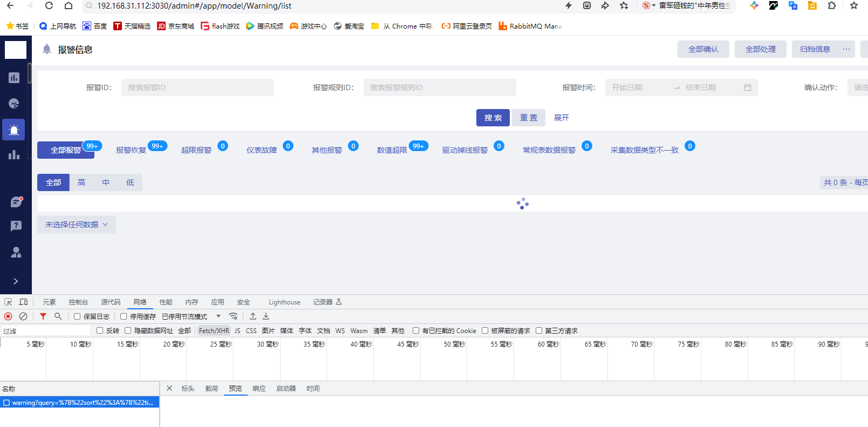Open bar chart statistics sidebar icon
868x427 pixels.
(14, 155)
